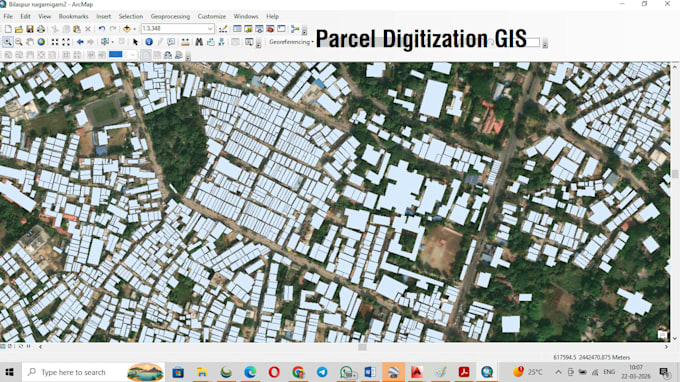The height and width of the screenshot is (382, 680).
Task: Paste with the clipboard icon
Action: pos(77,29)
